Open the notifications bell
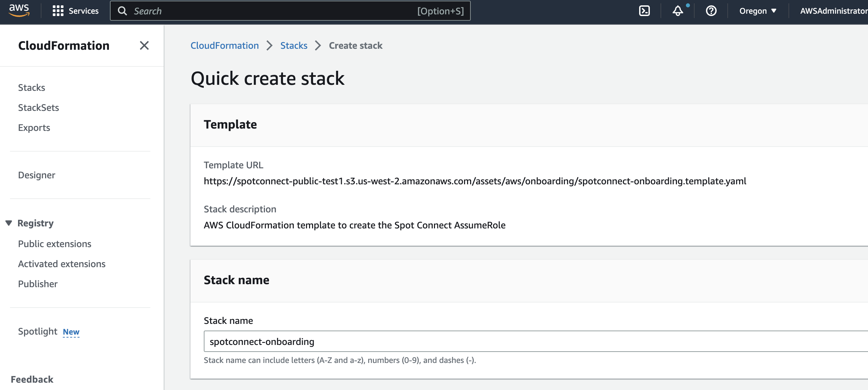Screen dimensions: 868x390 click(678, 11)
